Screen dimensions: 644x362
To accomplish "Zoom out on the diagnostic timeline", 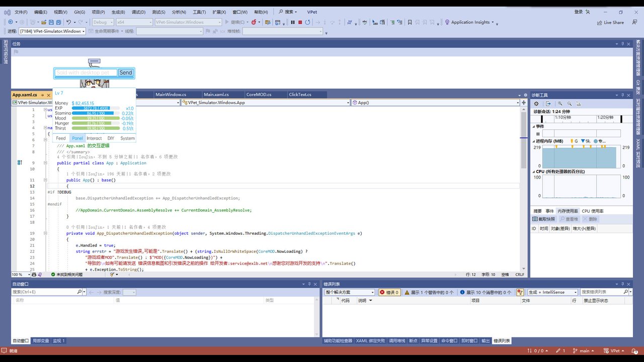I will [x=570, y=104].
